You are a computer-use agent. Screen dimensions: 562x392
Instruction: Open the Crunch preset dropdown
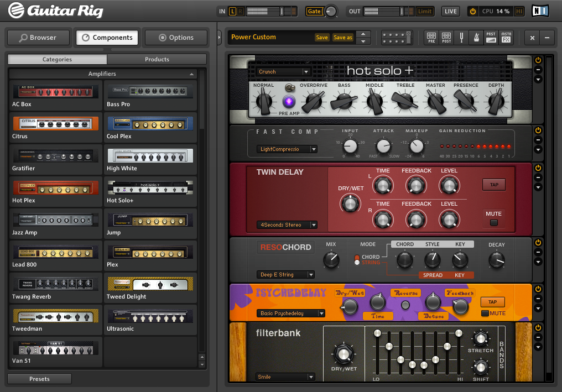283,72
